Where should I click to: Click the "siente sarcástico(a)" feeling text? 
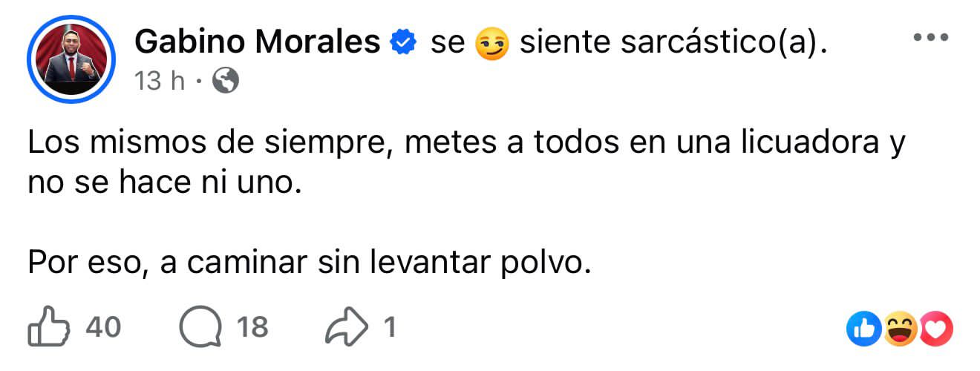[x=673, y=44]
